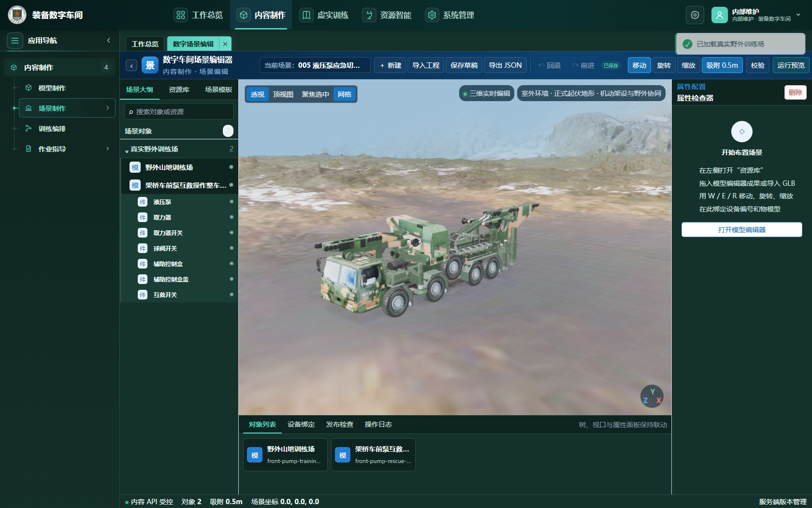Image resolution: width=812 pixels, height=508 pixels.
Task: Toggle the 吸附 0.5m snapping option
Action: [722, 65]
